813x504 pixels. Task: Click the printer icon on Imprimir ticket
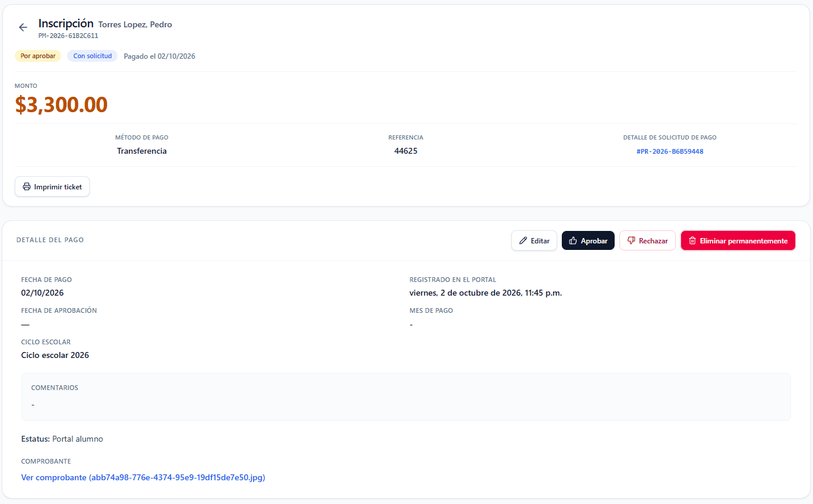[x=27, y=186]
